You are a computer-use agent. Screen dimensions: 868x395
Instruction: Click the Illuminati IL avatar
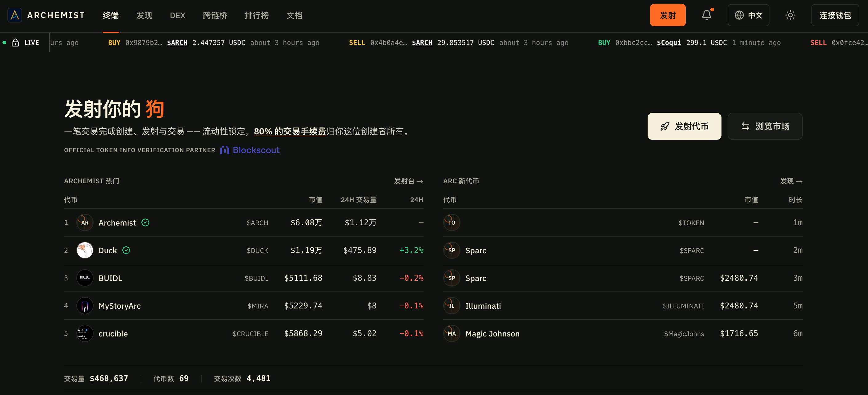tap(452, 306)
